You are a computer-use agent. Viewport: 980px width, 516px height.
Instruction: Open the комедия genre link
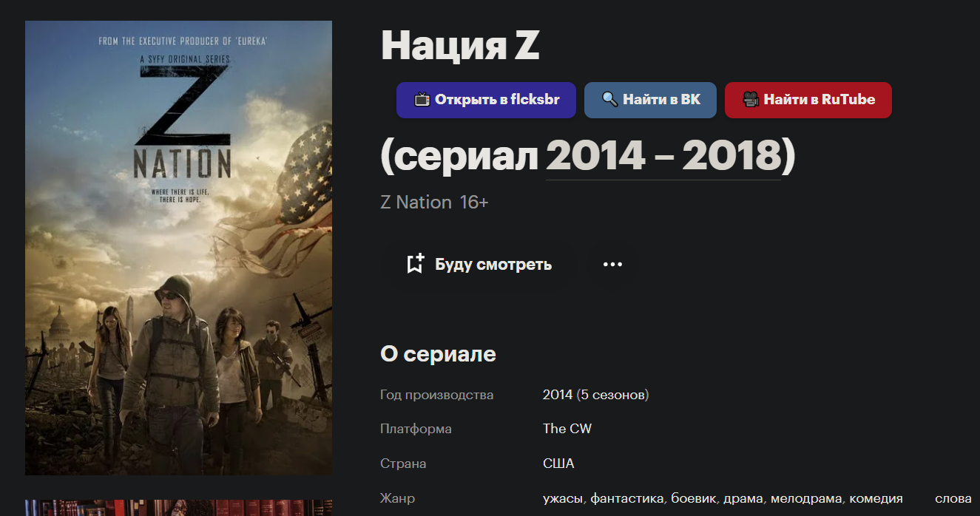876,499
